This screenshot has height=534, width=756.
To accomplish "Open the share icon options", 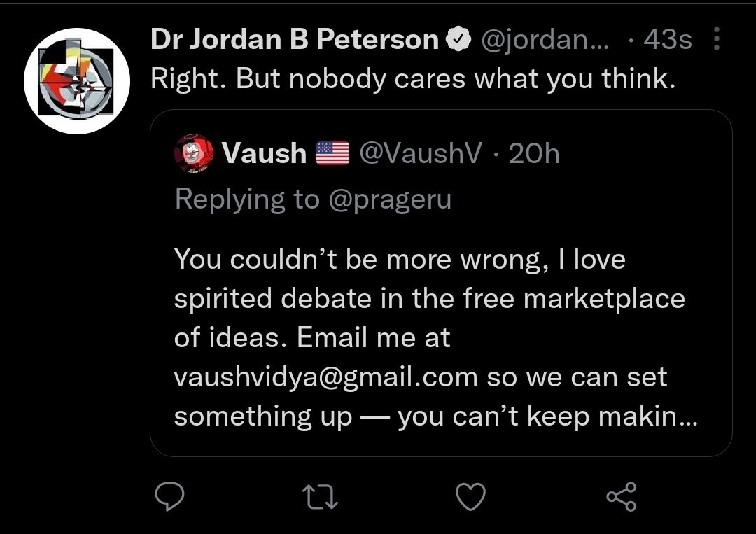I will point(622,496).
